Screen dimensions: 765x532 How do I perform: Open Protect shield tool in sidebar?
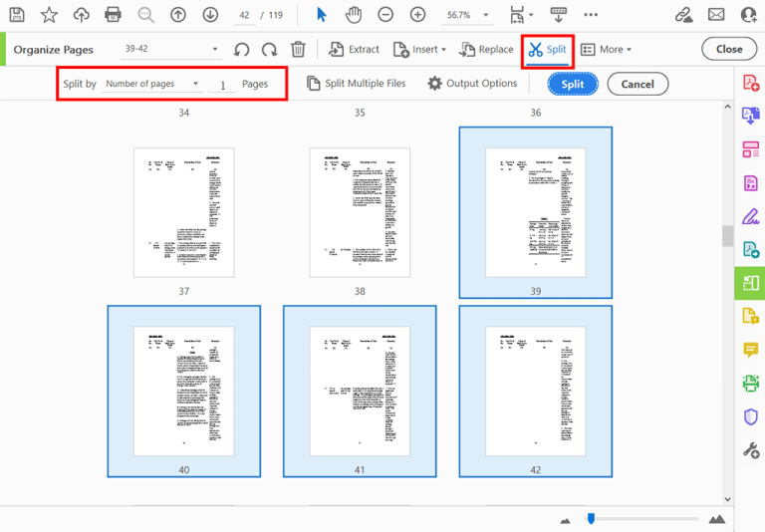pos(751,416)
